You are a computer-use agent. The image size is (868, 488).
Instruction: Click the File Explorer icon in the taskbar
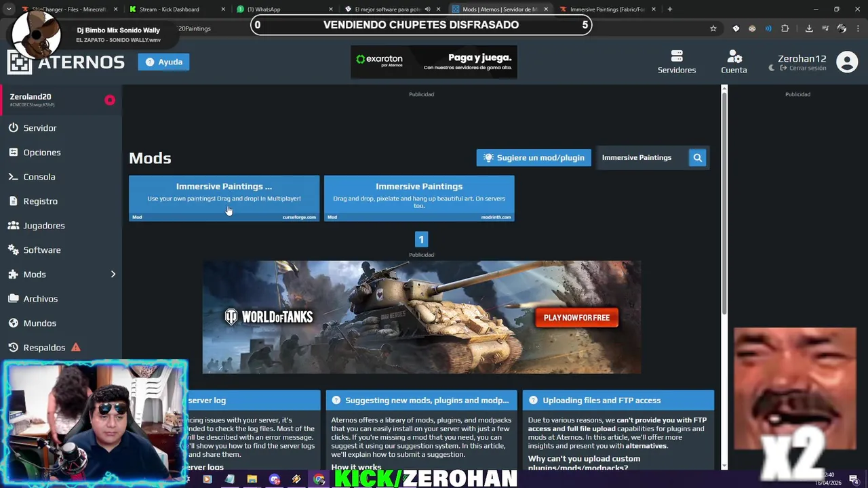point(252,479)
